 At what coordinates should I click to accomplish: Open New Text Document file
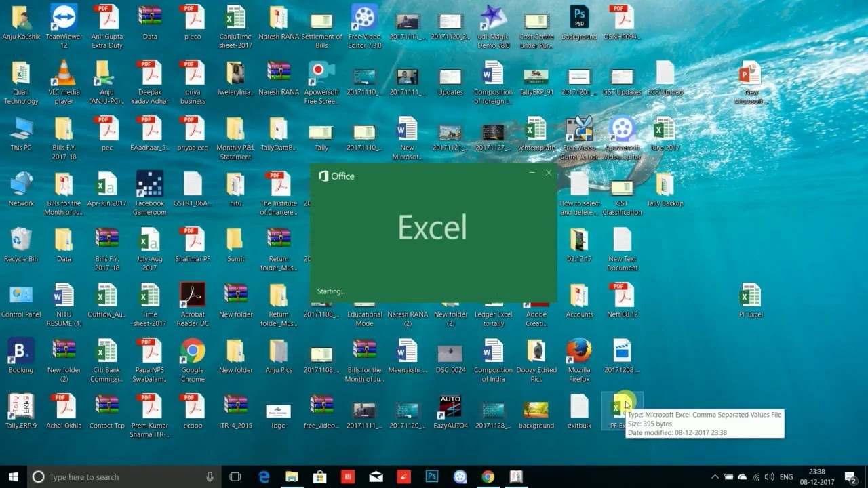coord(622,249)
